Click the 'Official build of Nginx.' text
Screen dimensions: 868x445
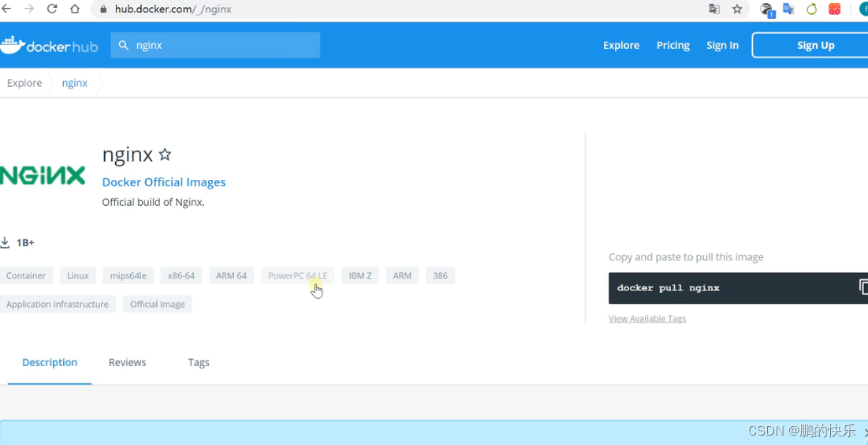154,202
